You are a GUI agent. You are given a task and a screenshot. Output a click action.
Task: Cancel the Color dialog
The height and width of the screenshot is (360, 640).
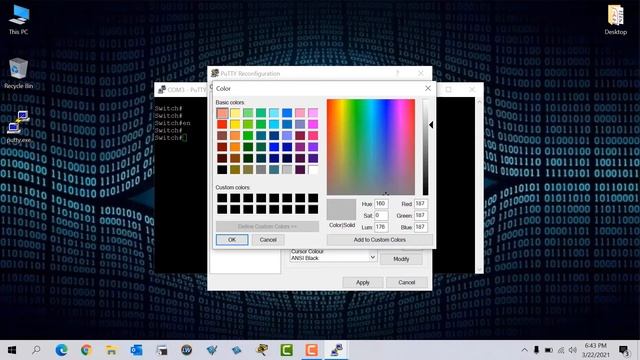coord(268,240)
